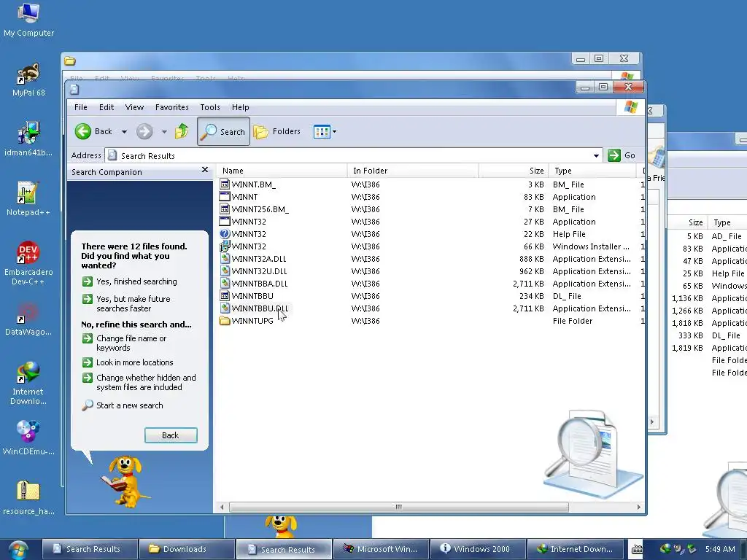
Task: Click the green Back arrow icon
Action: click(83, 131)
